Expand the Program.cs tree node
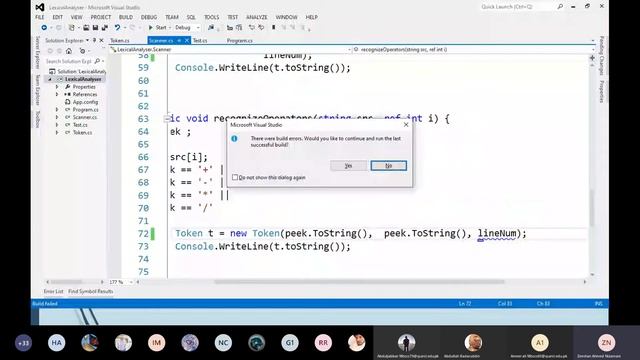Viewport: 640px width, 360px height. click(57, 110)
